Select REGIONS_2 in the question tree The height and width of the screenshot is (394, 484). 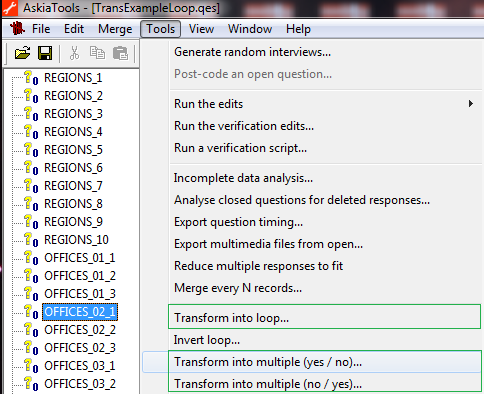tap(73, 96)
